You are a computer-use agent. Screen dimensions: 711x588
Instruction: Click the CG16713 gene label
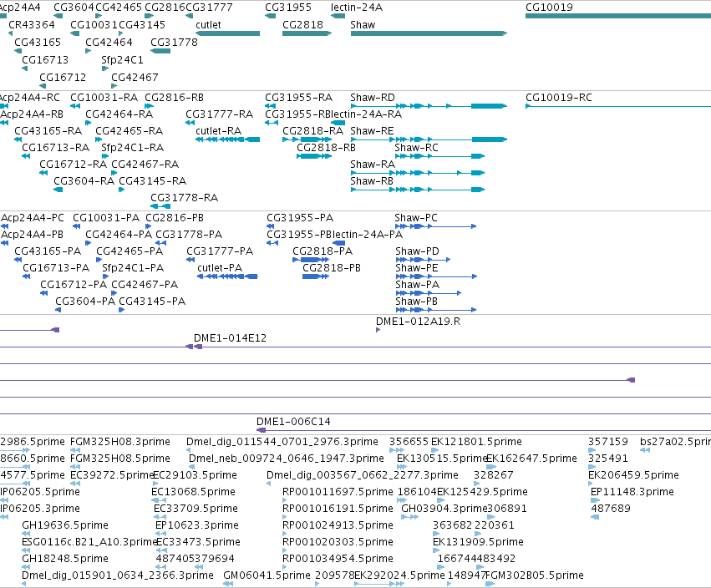tap(45, 60)
